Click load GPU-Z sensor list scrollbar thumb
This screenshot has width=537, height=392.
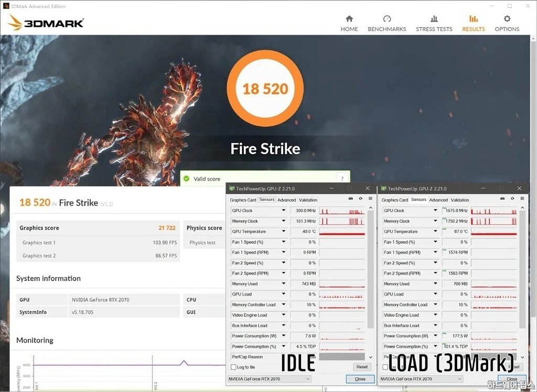(522, 269)
